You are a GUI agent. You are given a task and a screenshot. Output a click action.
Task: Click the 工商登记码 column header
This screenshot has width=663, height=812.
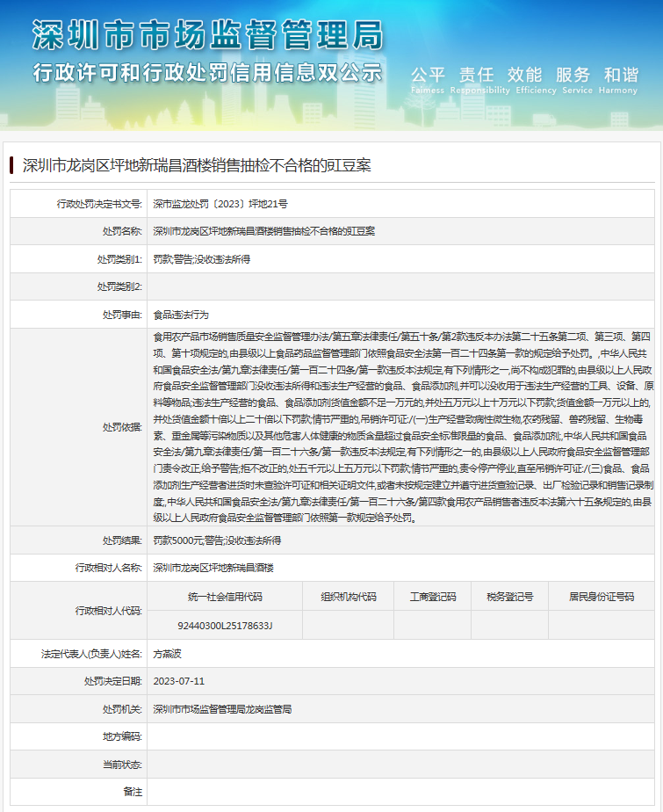tap(433, 597)
